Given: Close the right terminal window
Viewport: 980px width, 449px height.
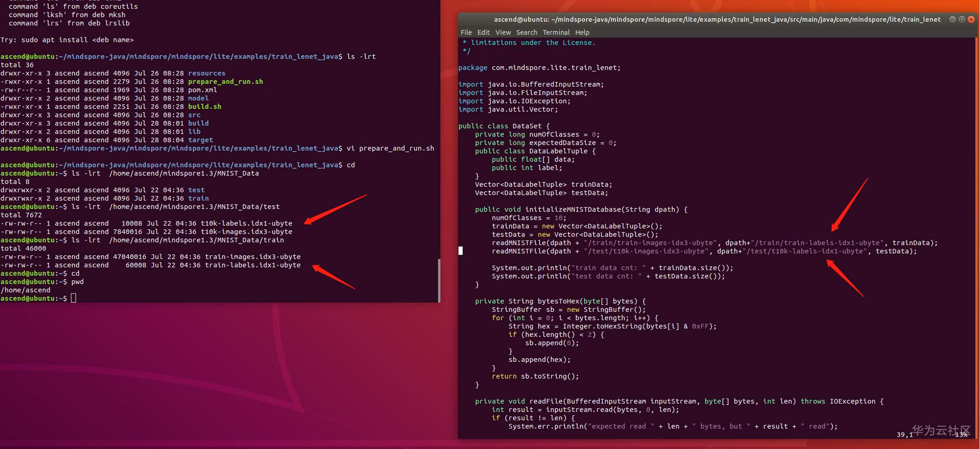Looking at the screenshot, I should [971, 19].
